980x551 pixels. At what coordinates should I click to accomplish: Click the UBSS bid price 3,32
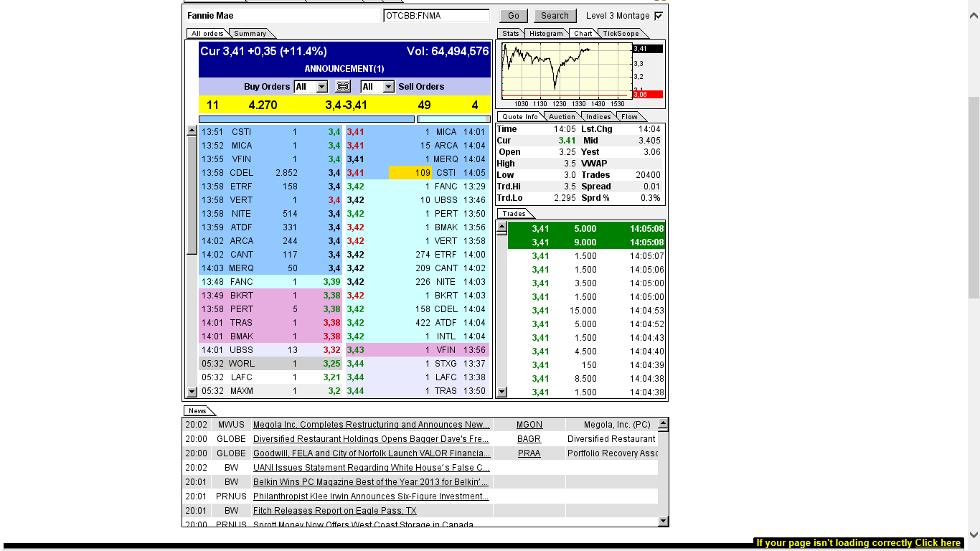(x=331, y=350)
